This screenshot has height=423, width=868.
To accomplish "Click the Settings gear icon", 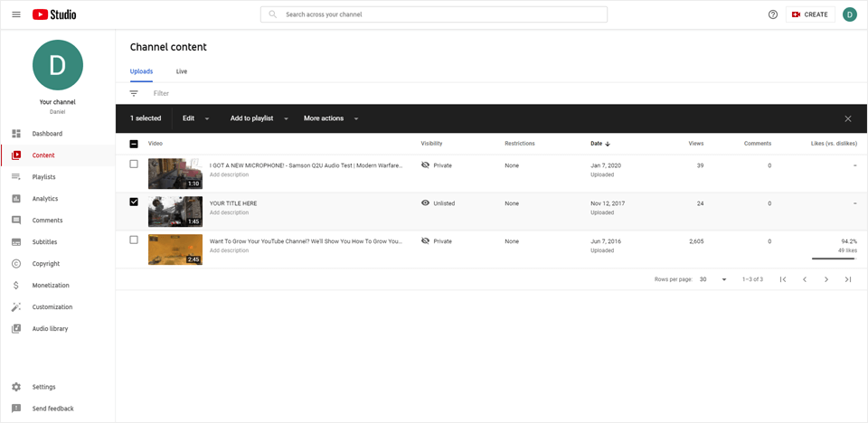I will pos(16,387).
